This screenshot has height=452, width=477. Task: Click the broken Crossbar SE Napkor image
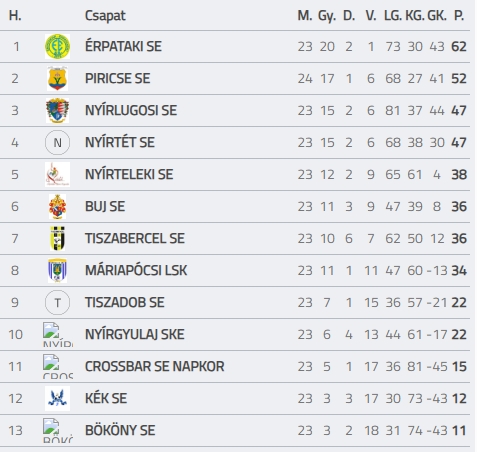tap(58, 366)
